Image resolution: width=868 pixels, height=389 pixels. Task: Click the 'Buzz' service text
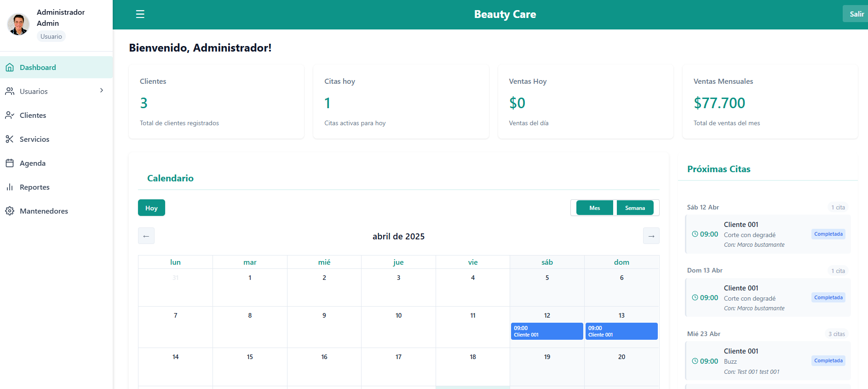pos(730,361)
